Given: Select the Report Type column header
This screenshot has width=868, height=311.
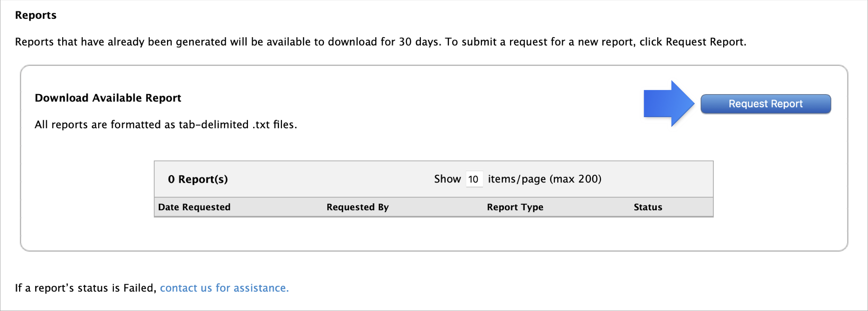Looking at the screenshot, I should click(x=515, y=207).
